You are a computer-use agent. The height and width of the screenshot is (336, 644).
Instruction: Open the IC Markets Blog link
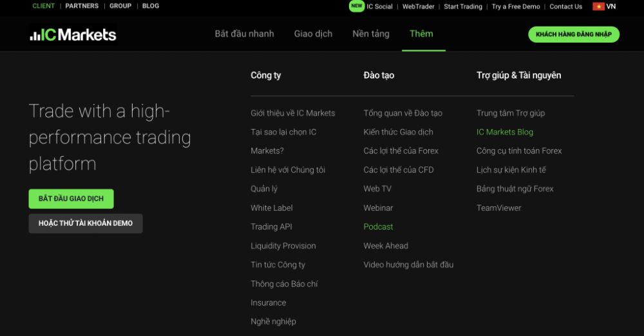coord(505,132)
